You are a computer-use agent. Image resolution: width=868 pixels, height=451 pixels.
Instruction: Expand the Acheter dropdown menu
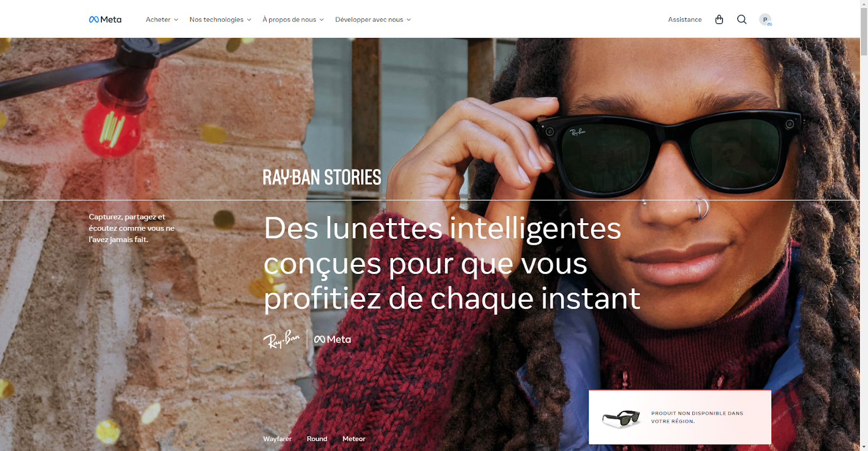point(162,20)
